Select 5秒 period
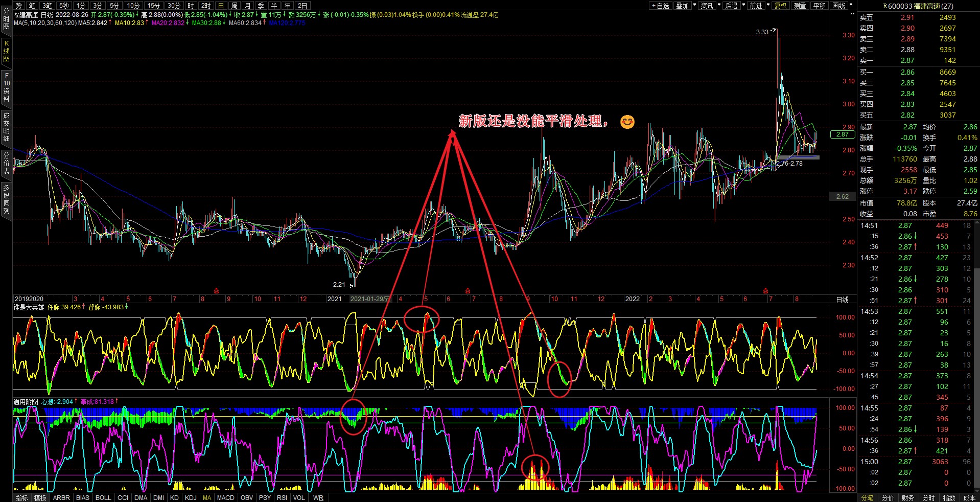This screenshot has height=502, width=980. tap(64, 6)
